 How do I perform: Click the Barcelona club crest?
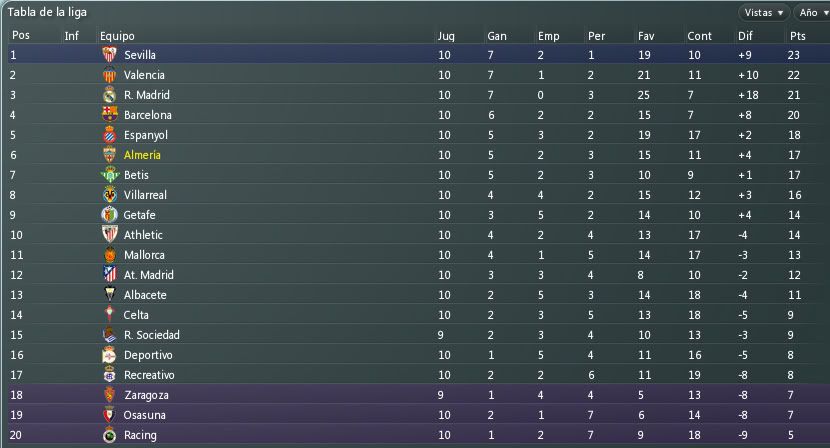pos(110,114)
